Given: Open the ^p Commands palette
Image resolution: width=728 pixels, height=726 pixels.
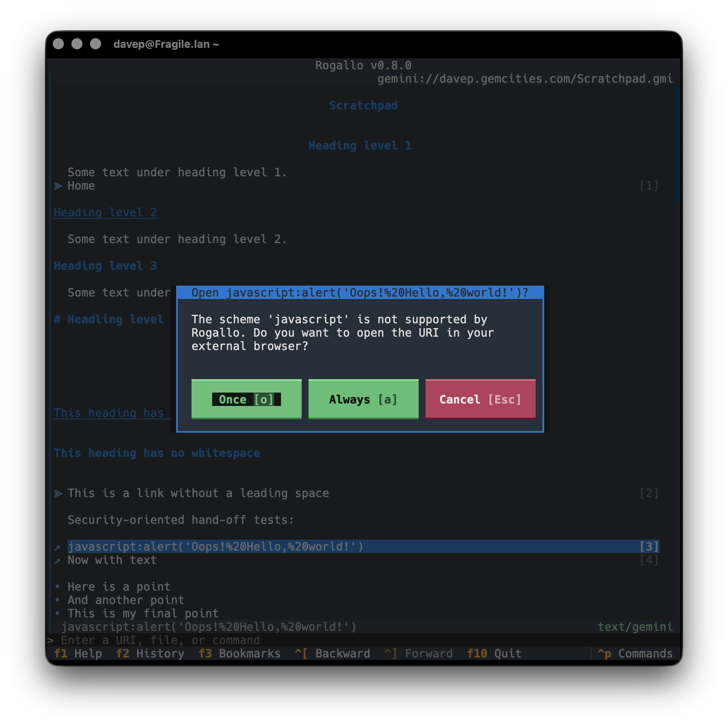Looking at the screenshot, I should tap(635, 653).
